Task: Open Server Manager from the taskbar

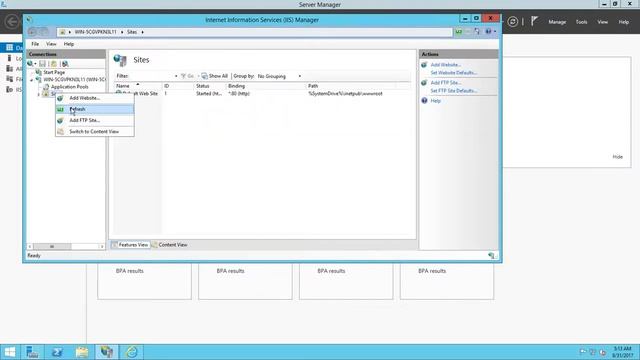Action: [32, 352]
